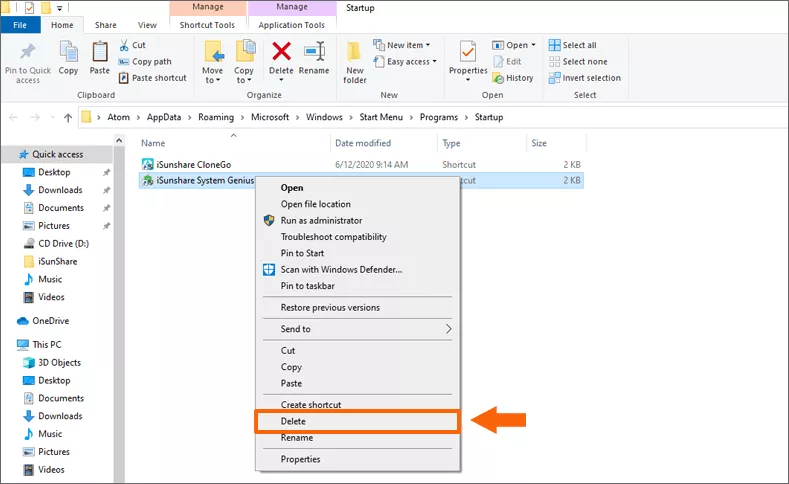The height and width of the screenshot is (484, 789).
Task: Click the Properties ribbon icon
Action: pos(468,52)
